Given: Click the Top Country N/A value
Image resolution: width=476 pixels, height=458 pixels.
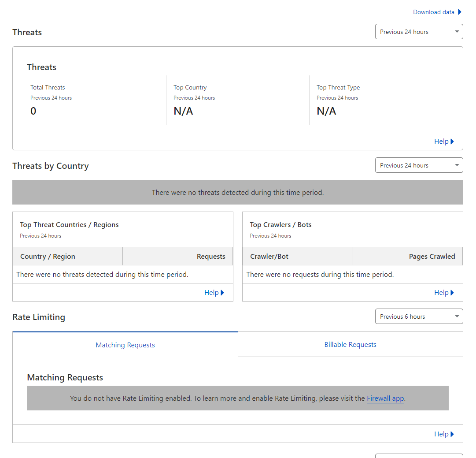Looking at the screenshot, I should click(183, 111).
